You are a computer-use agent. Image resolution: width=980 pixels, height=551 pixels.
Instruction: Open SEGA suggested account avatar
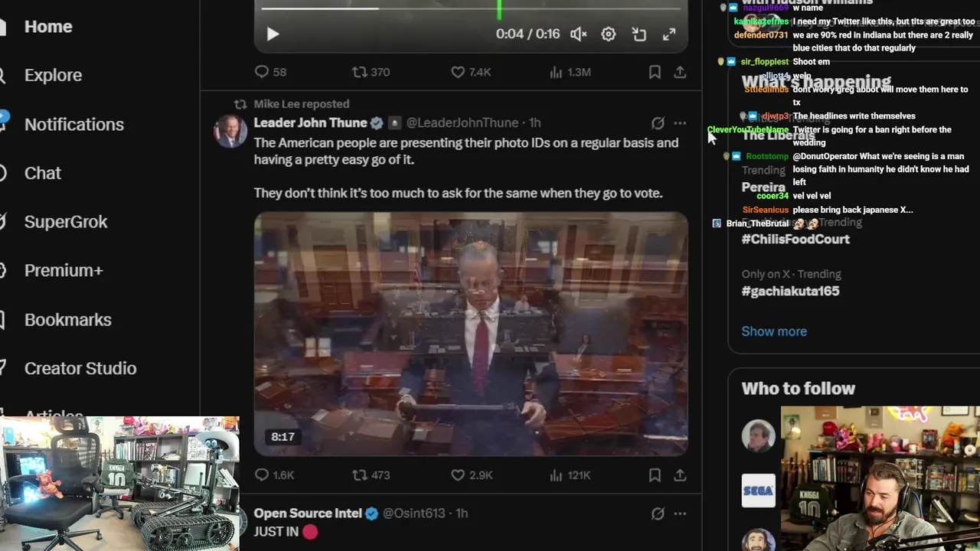tap(758, 491)
